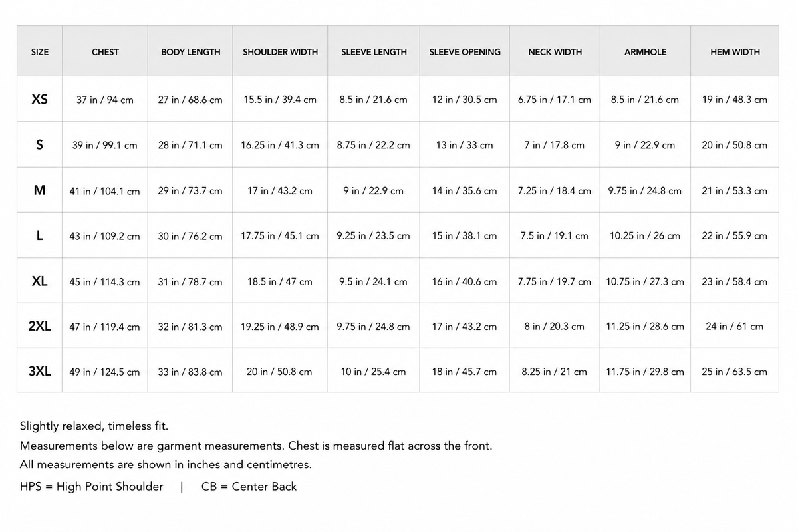Image resolution: width=798 pixels, height=532 pixels.
Task: Click the XS size row label
Action: (x=40, y=99)
